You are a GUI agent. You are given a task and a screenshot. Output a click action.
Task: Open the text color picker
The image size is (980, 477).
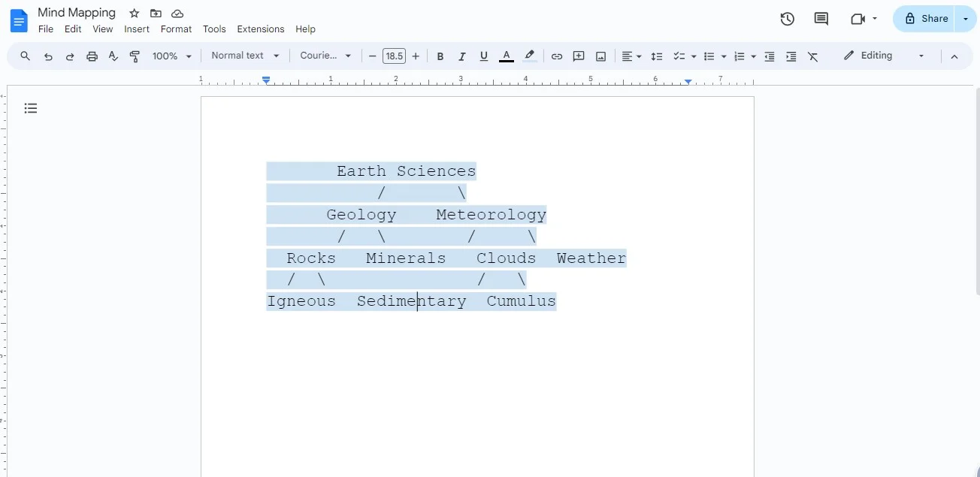tap(507, 56)
